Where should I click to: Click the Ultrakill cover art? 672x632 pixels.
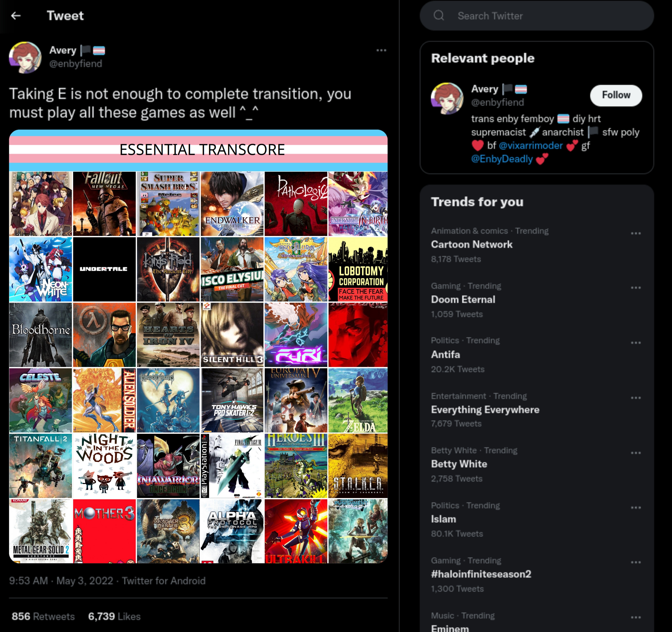(296, 531)
